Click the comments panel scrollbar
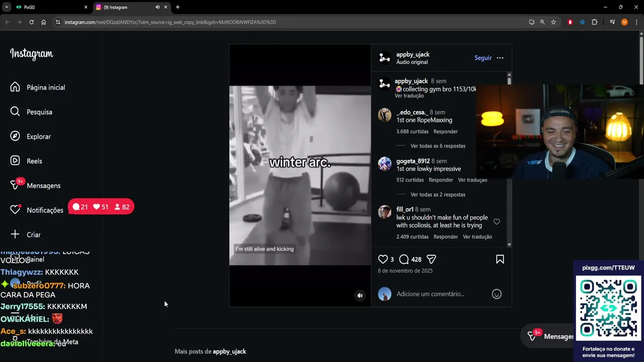The width and height of the screenshot is (644, 362). pos(509,160)
